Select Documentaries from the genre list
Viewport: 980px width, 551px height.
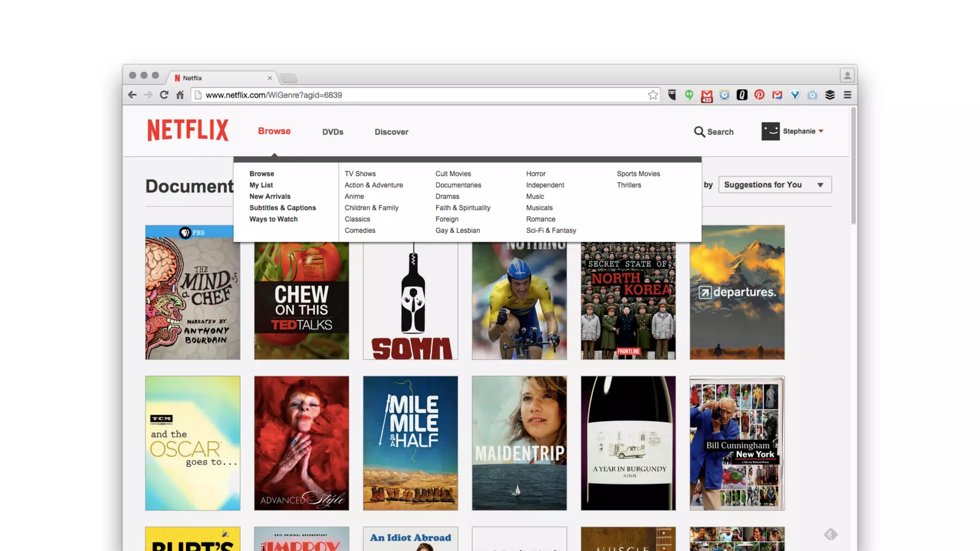pyautogui.click(x=458, y=185)
